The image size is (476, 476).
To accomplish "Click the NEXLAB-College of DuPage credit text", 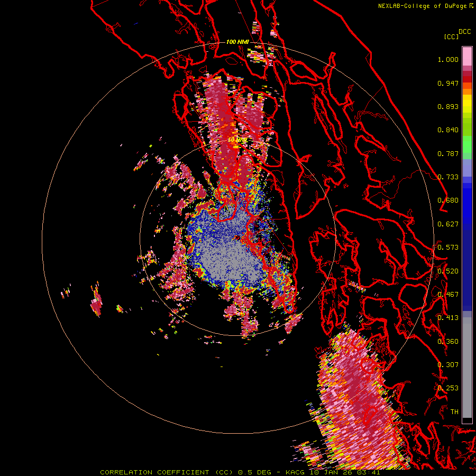I will tap(422, 6).
